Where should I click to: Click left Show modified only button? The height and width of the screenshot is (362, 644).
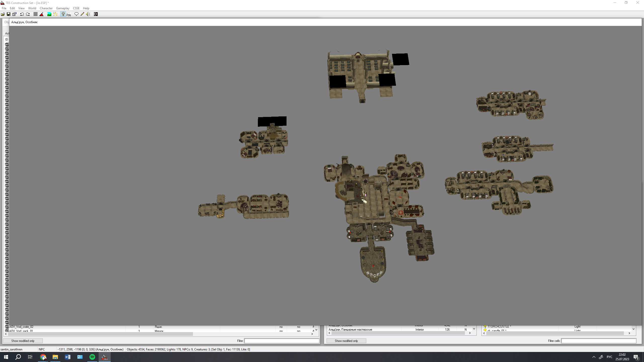point(23,341)
